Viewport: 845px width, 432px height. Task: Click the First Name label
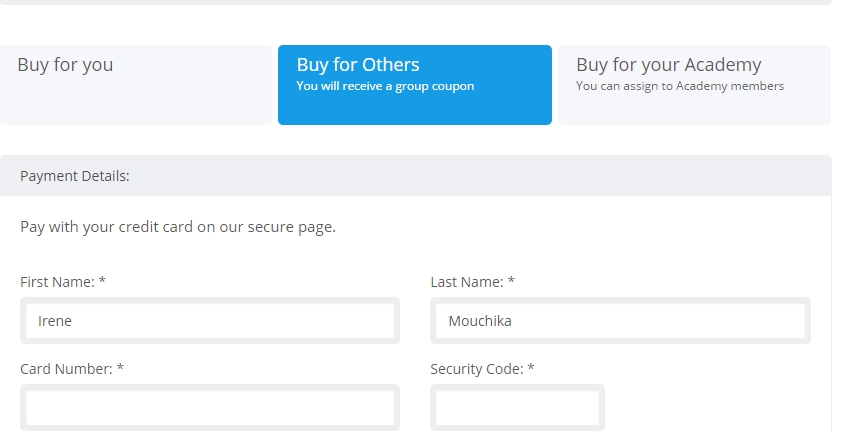pyautogui.click(x=57, y=282)
